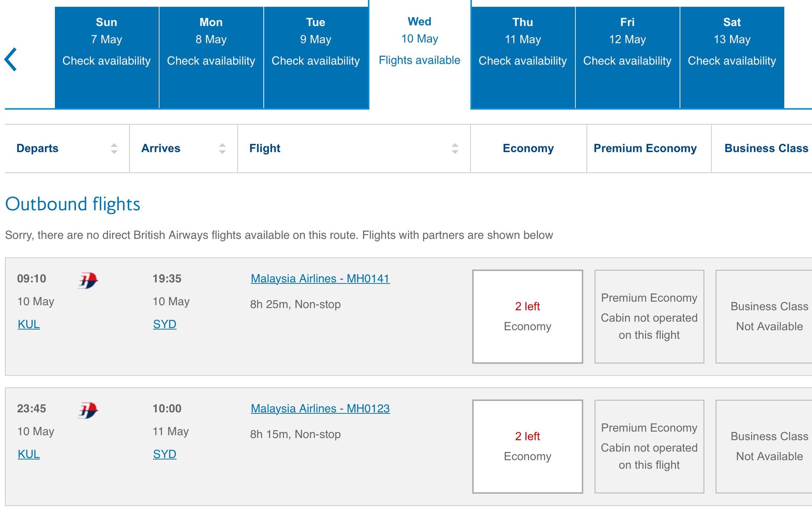The image size is (812, 508).
Task: Select Sun 7 May date tab
Action: point(106,57)
